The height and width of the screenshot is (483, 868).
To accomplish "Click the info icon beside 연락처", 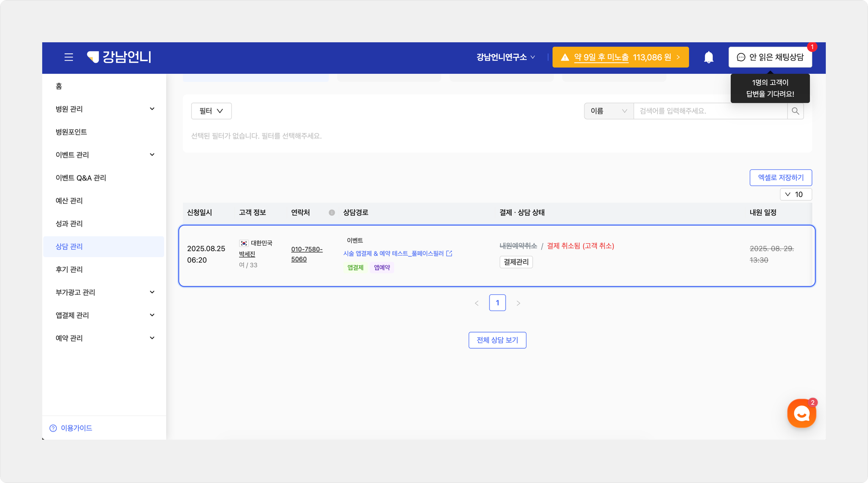I will 332,213.
